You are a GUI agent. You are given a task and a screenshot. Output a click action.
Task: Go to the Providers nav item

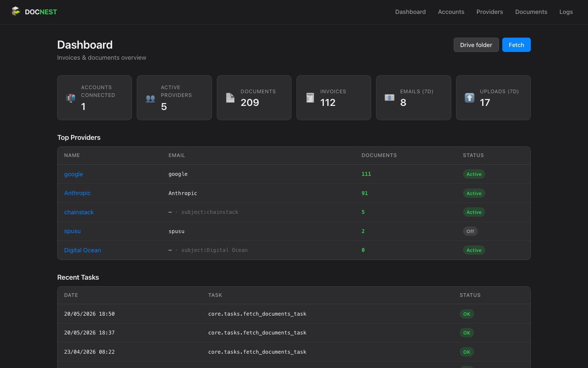pos(490,12)
